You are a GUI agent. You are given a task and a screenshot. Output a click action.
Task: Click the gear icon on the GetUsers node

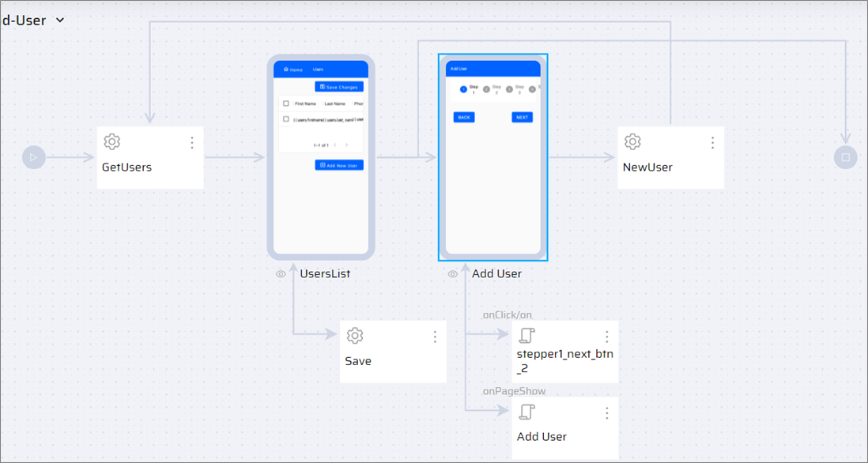111,141
